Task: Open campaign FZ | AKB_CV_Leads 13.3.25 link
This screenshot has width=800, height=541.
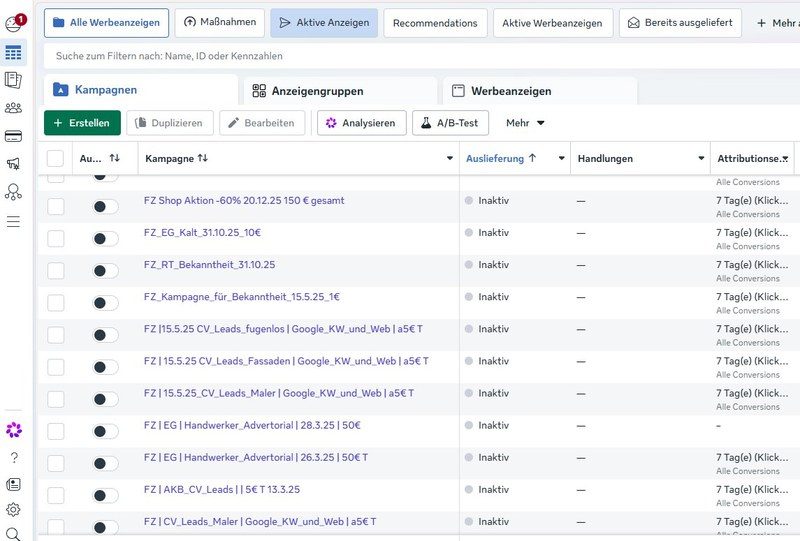Action: [221, 489]
